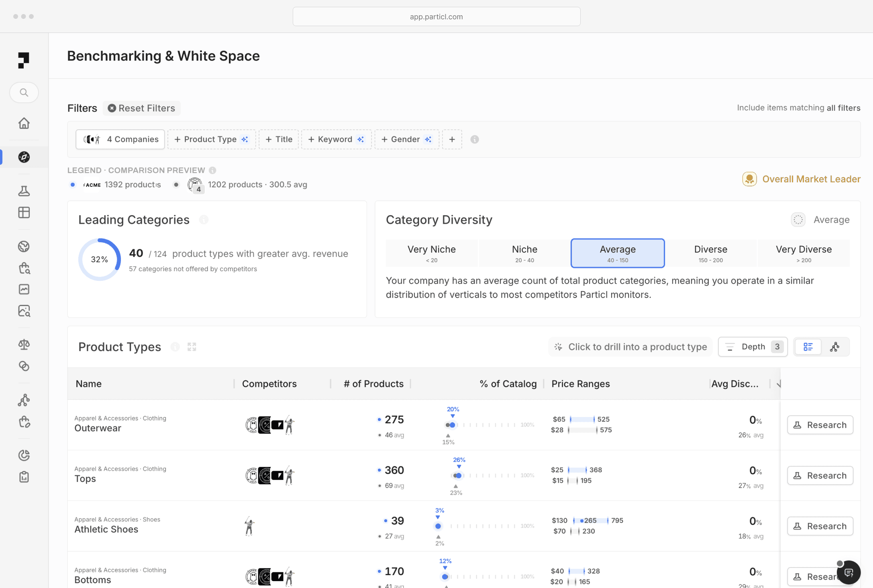Switch to tree graph view toggle

pyautogui.click(x=835, y=347)
